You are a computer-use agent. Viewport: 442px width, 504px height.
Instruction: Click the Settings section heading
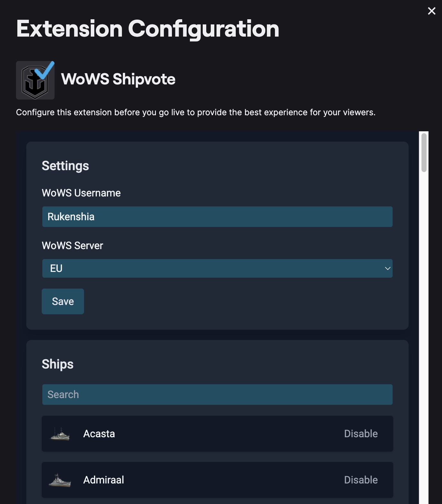[65, 166]
